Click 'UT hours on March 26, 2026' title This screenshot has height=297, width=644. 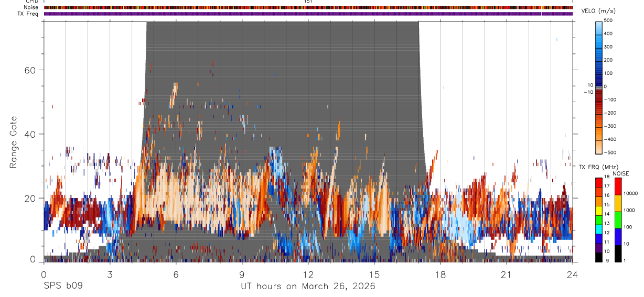(308, 287)
